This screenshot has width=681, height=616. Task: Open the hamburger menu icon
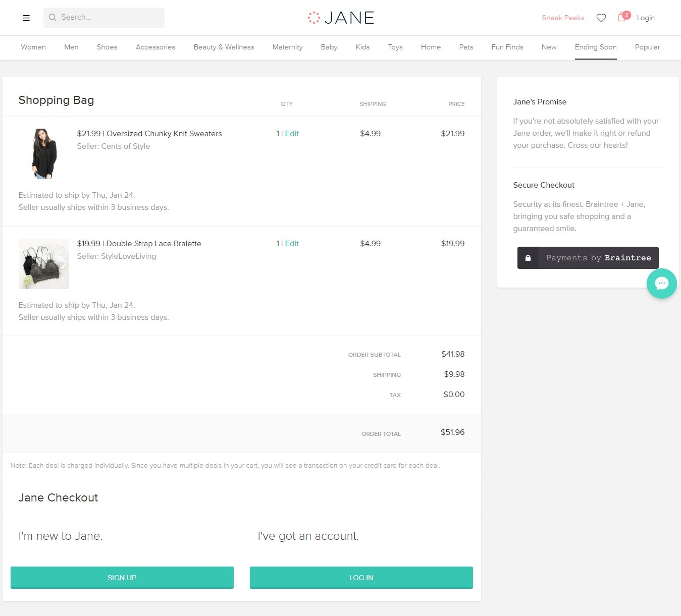tap(26, 18)
